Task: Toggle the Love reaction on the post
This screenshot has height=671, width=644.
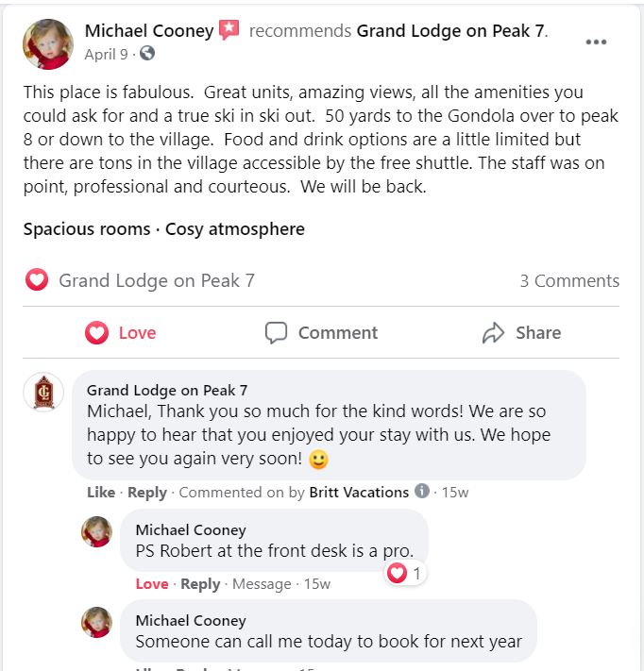Action: (121, 332)
